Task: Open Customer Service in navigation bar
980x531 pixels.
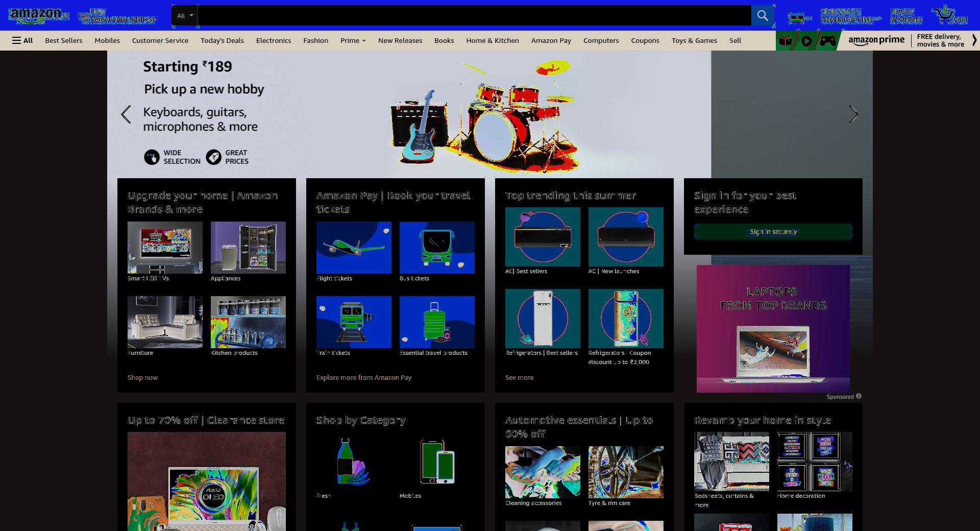Action: click(x=160, y=40)
